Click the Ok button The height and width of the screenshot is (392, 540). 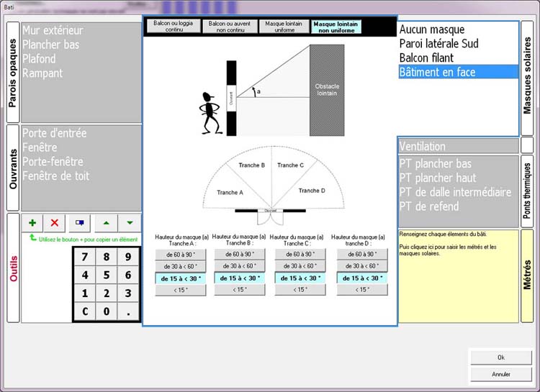(500, 357)
